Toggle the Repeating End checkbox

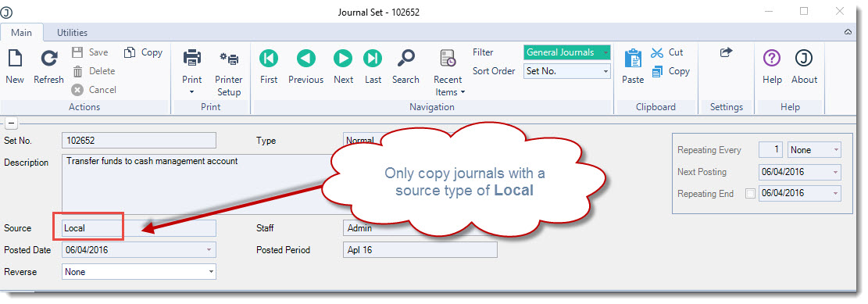point(750,194)
